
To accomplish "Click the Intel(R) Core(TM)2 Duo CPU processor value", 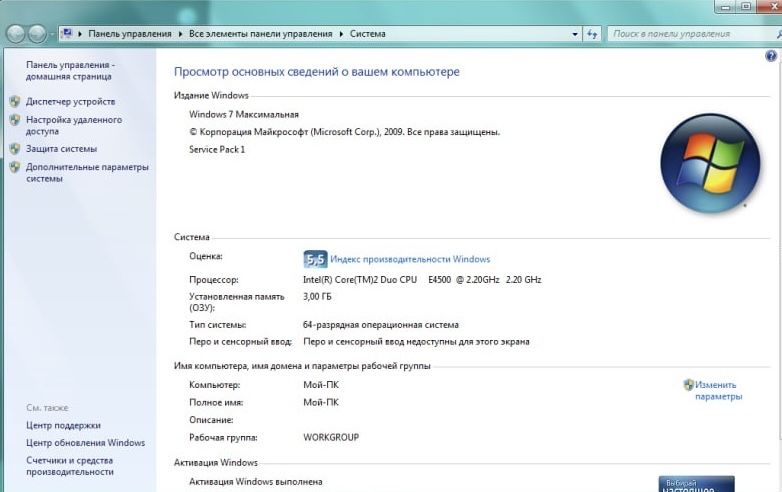I will tap(422, 280).
